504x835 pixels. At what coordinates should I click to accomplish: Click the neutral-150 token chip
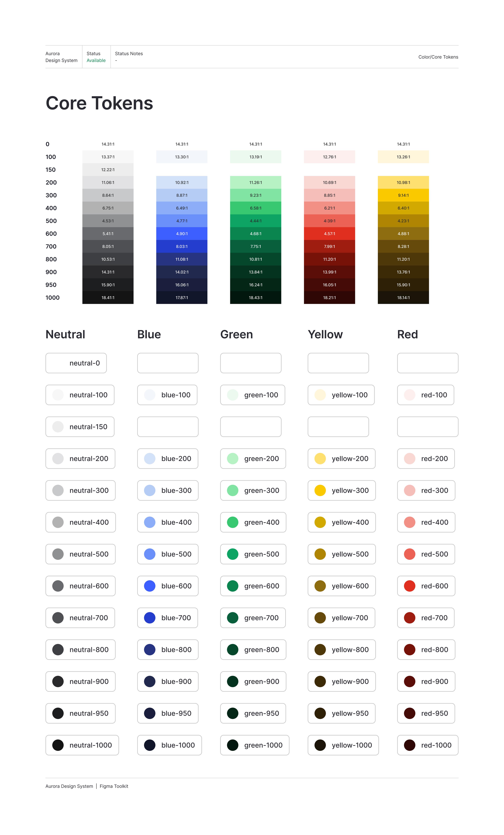80,427
